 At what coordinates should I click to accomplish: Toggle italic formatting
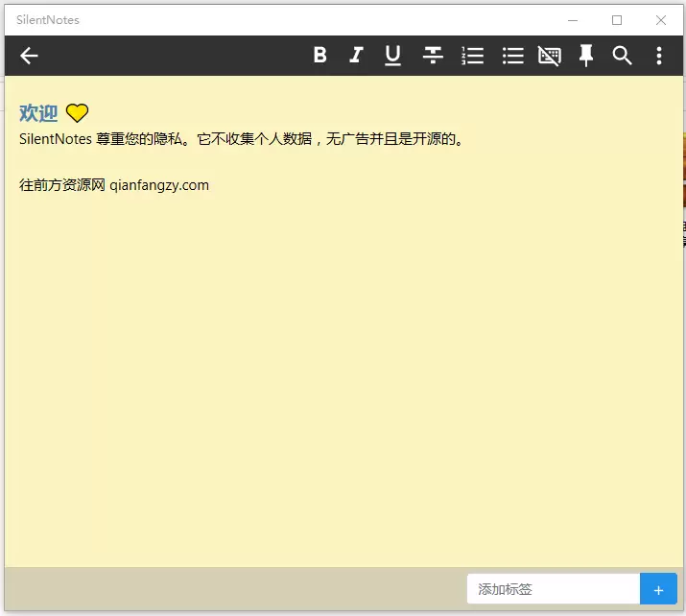[356, 55]
